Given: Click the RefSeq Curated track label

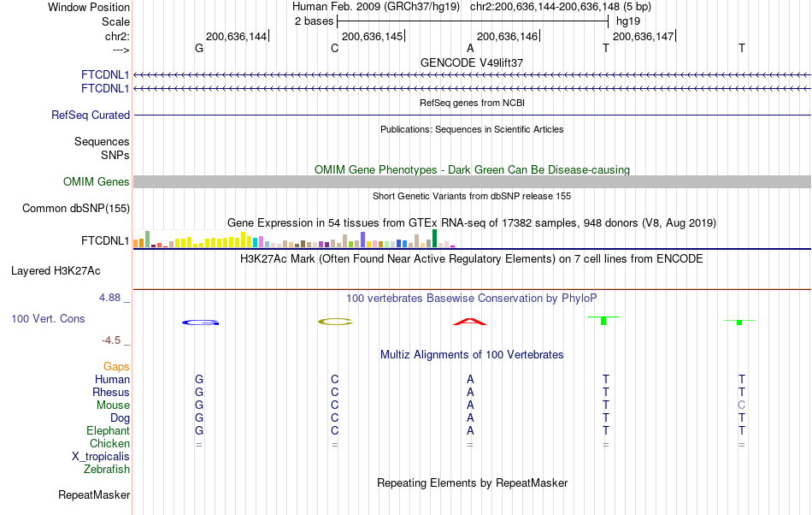Looking at the screenshot, I should coord(90,115).
